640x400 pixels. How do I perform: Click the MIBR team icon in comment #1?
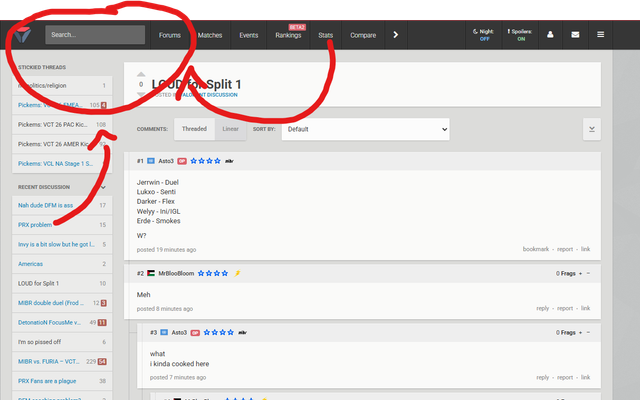point(229,161)
